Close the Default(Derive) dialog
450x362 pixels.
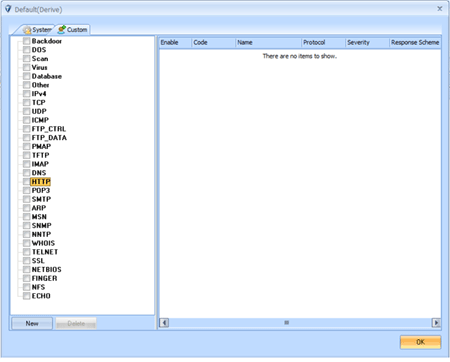tap(440, 9)
